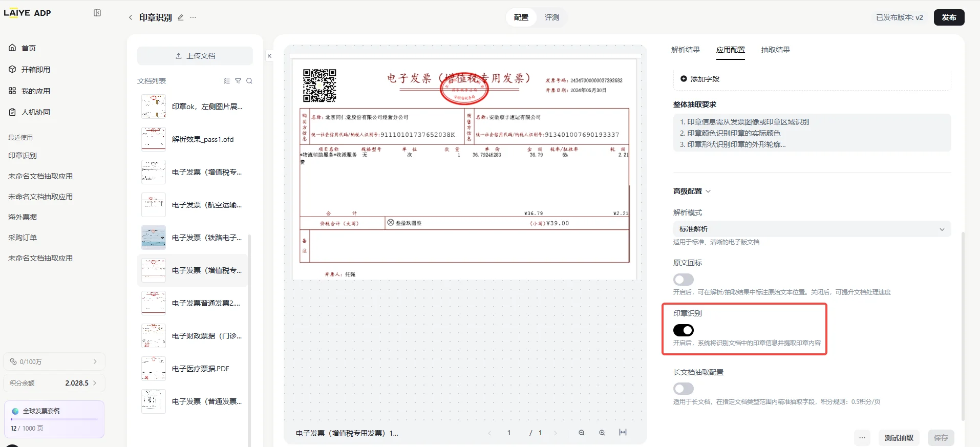980x447 pixels.
Task: Go back using the arrow beside 印章识别
Action: [131, 17]
